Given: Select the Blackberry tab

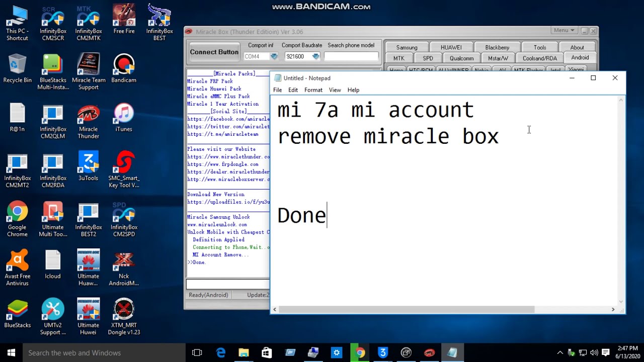Looking at the screenshot, I should 497,48.
